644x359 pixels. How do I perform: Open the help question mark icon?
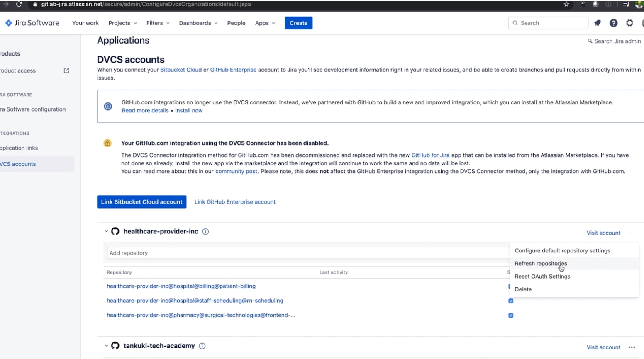(613, 23)
